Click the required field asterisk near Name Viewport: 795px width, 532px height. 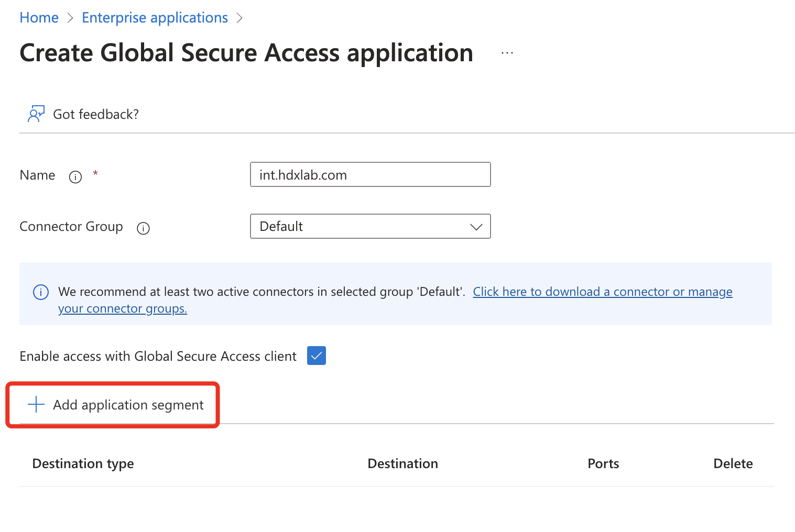pyautogui.click(x=95, y=174)
